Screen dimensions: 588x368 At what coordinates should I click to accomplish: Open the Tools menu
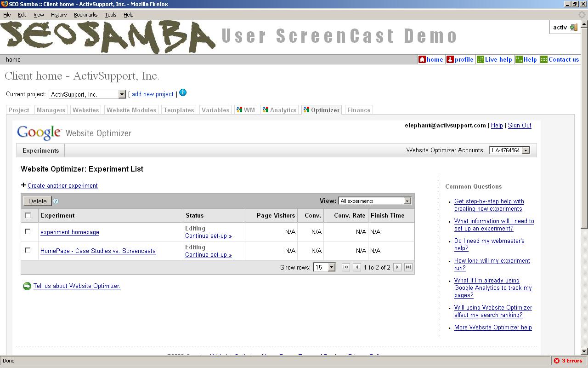pos(111,15)
